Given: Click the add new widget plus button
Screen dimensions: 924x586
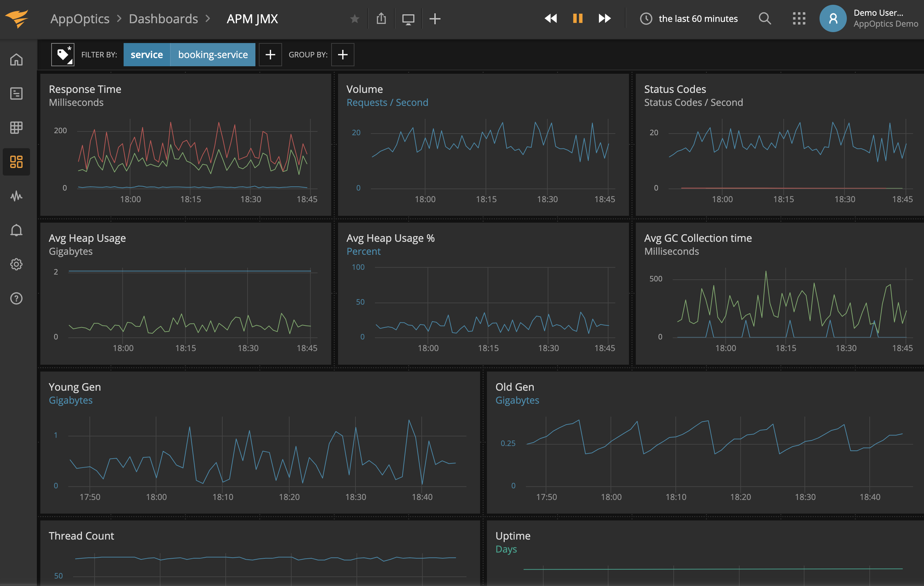Looking at the screenshot, I should click(435, 18).
